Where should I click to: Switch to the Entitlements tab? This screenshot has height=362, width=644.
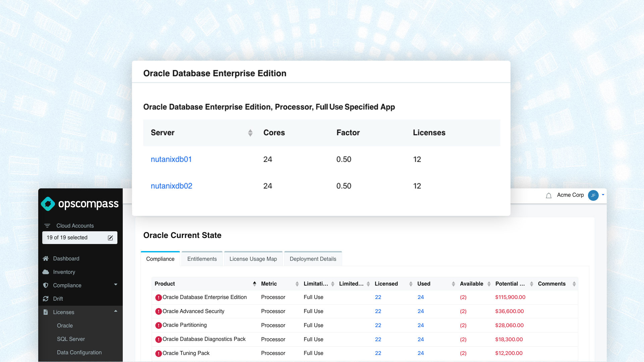tap(202, 259)
